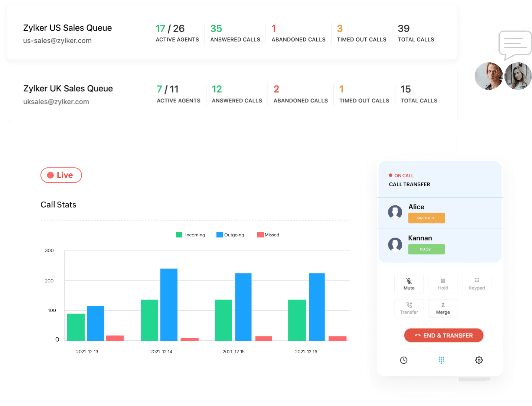Open the dialpad from bottom navigation
This screenshot has height=406, width=532.
coord(441,360)
